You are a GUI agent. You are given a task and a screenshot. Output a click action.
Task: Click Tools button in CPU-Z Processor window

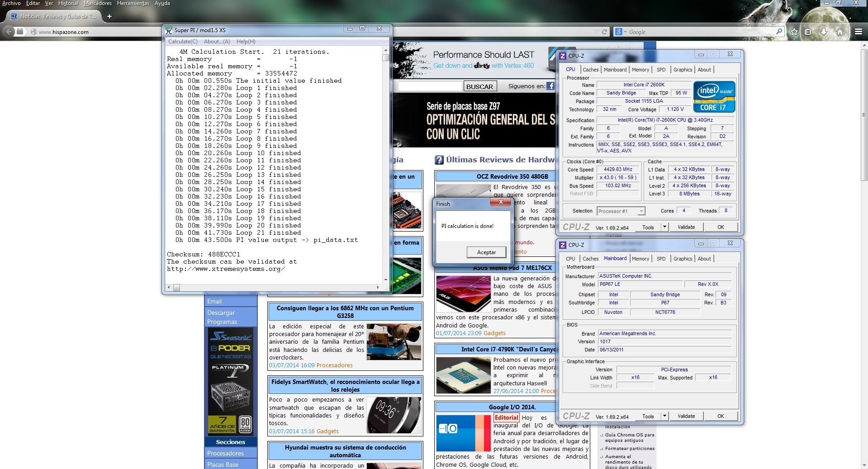648,227
